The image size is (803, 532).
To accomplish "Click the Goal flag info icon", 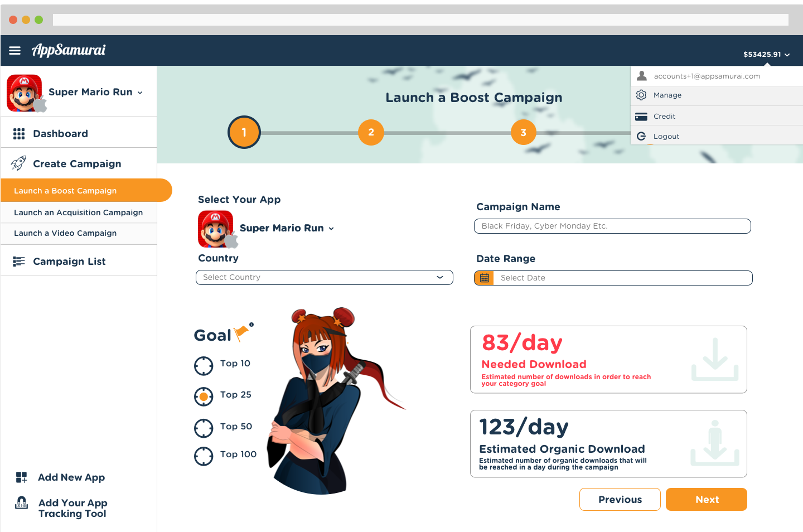I will click(251, 325).
